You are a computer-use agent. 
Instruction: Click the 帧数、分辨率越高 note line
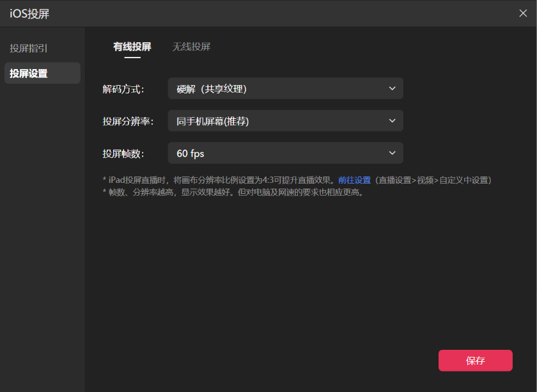coord(233,192)
